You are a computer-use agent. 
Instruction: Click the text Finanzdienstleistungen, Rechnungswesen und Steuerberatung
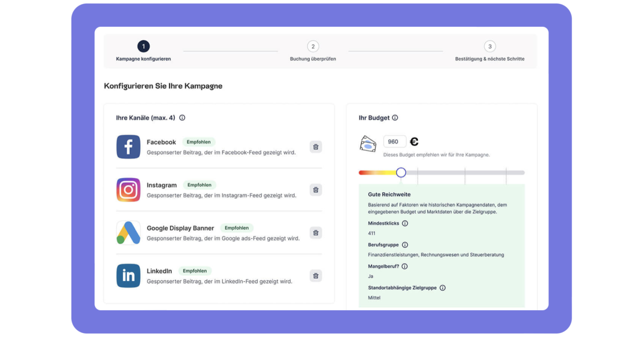436,255
